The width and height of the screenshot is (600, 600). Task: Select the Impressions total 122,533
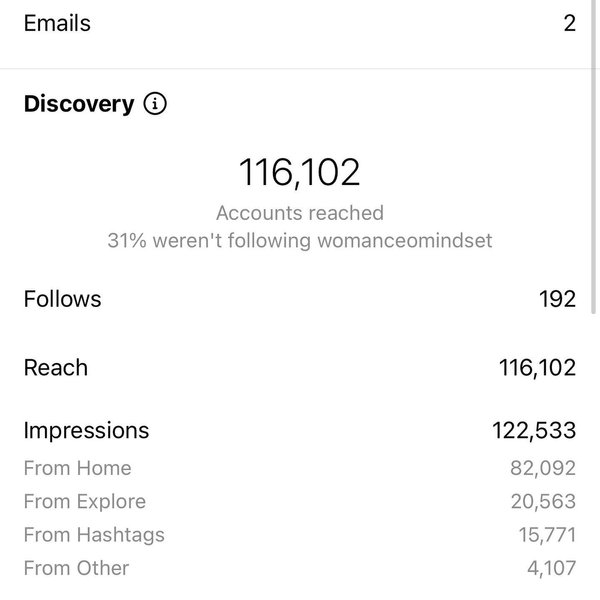534,430
